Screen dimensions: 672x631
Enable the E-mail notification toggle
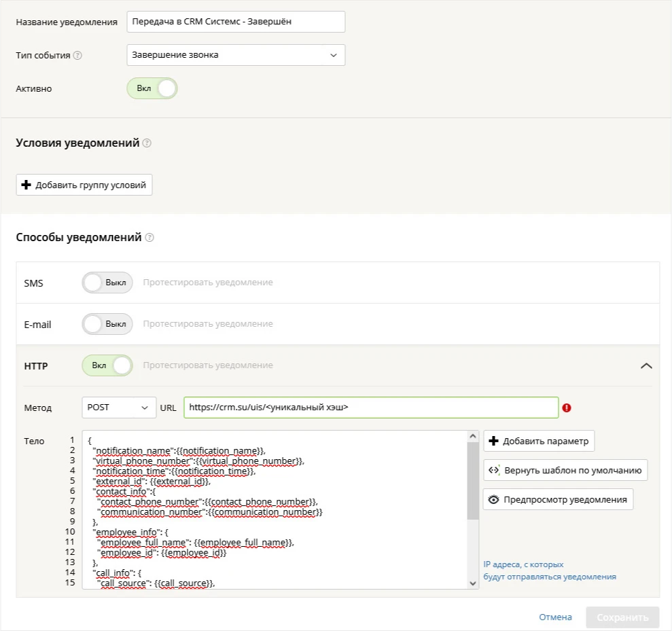[x=107, y=324]
